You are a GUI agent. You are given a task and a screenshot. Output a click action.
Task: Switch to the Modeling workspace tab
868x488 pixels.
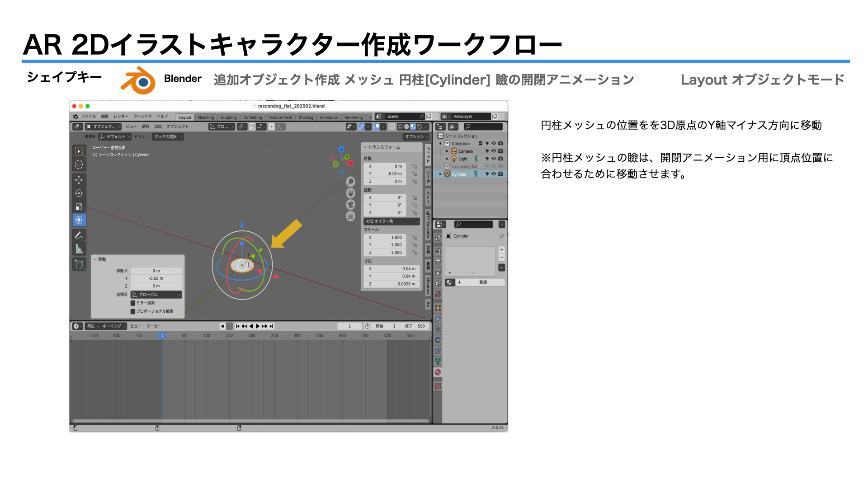tap(206, 117)
